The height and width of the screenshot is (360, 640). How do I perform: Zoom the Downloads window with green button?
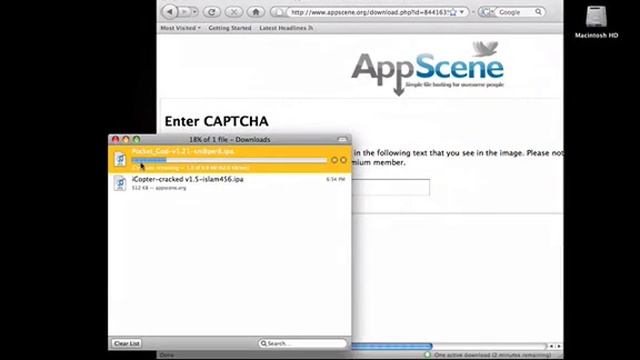click(x=136, y=140)
